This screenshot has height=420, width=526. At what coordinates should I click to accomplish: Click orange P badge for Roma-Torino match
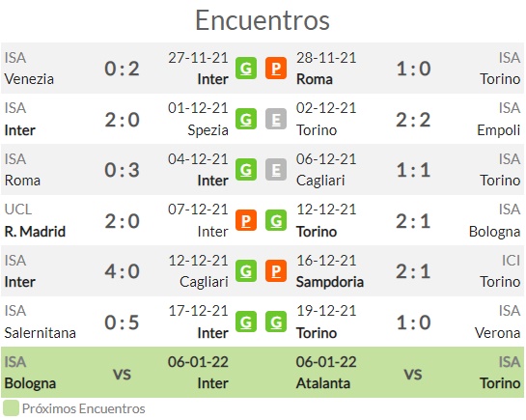pos(276,69)
